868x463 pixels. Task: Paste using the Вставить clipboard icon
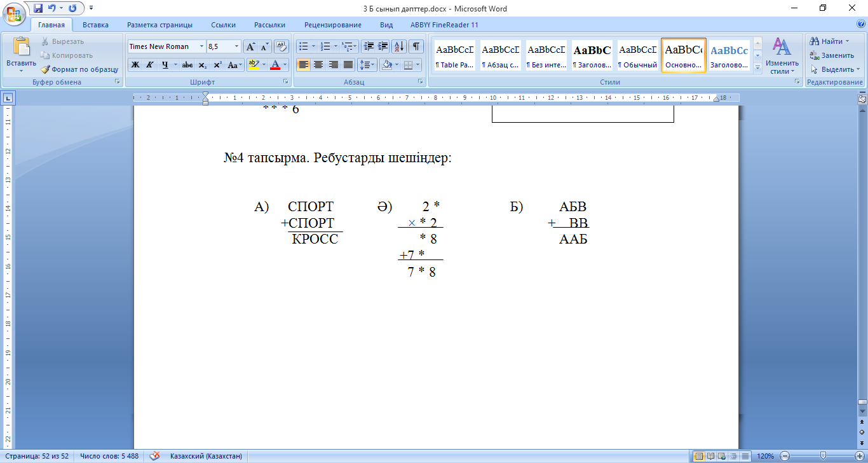click(22, 46)
